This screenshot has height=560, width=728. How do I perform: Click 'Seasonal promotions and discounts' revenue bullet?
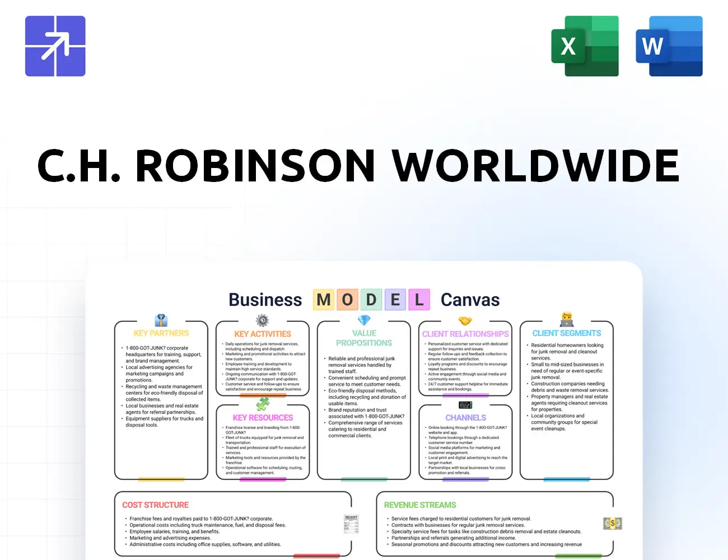pyautogui.click(x=486, y=544)
